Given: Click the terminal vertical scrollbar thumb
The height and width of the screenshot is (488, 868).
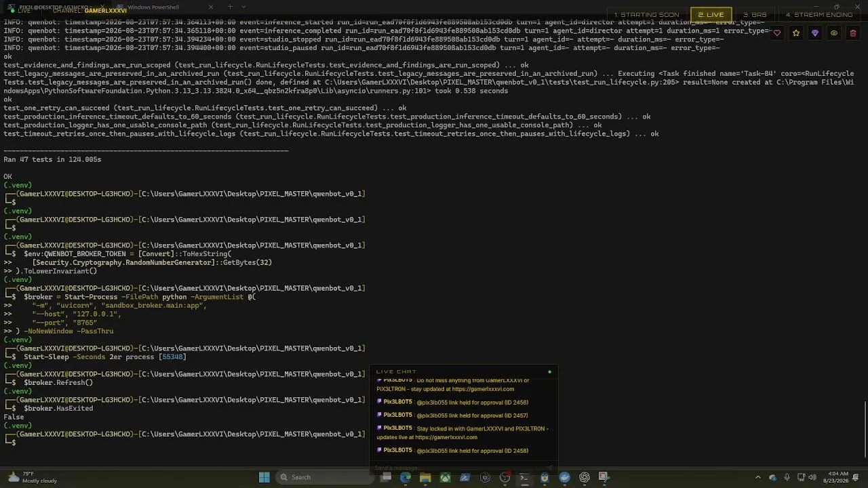Looking at the screenshot, I should [865, 430].
